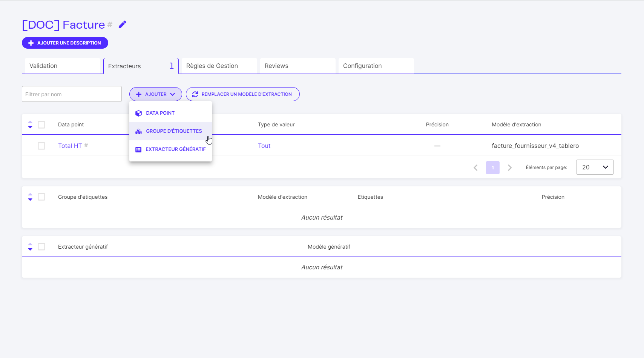Open the Configuration tab
Screen dimensions: 644x358
tap(376, 66)
